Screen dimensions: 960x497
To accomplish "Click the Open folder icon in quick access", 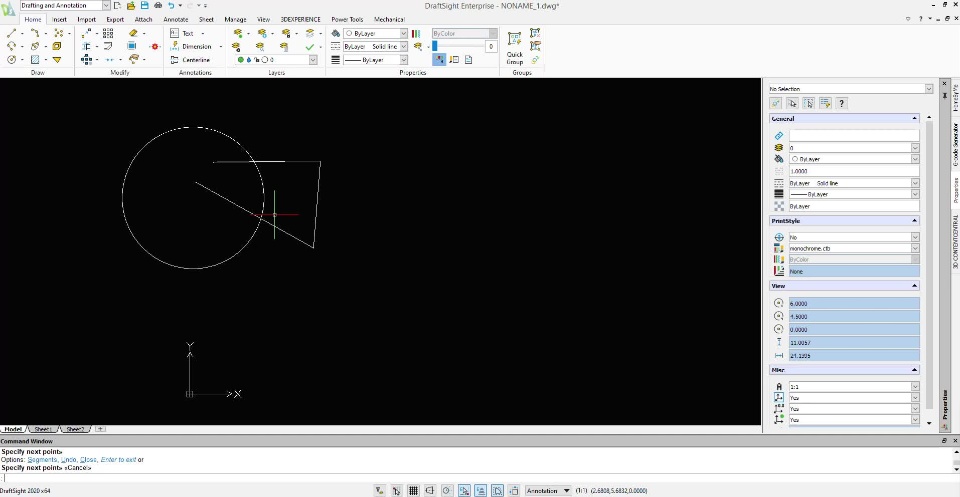I will tap(131, 6).
